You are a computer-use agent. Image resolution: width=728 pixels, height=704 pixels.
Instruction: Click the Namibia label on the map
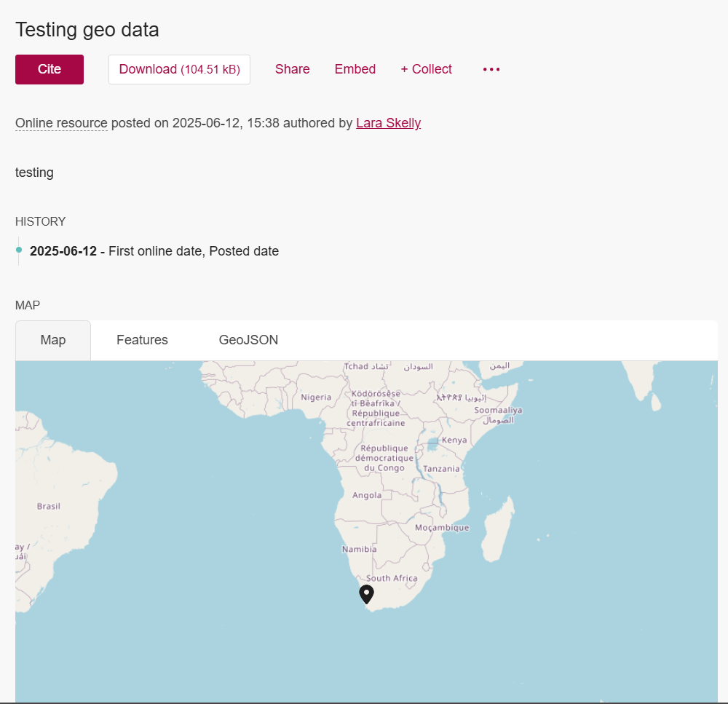coord(359,549)
